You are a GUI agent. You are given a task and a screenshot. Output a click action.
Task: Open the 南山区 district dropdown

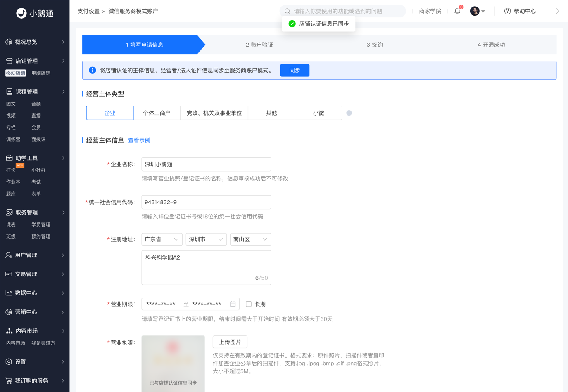click(x=250, y=239)
